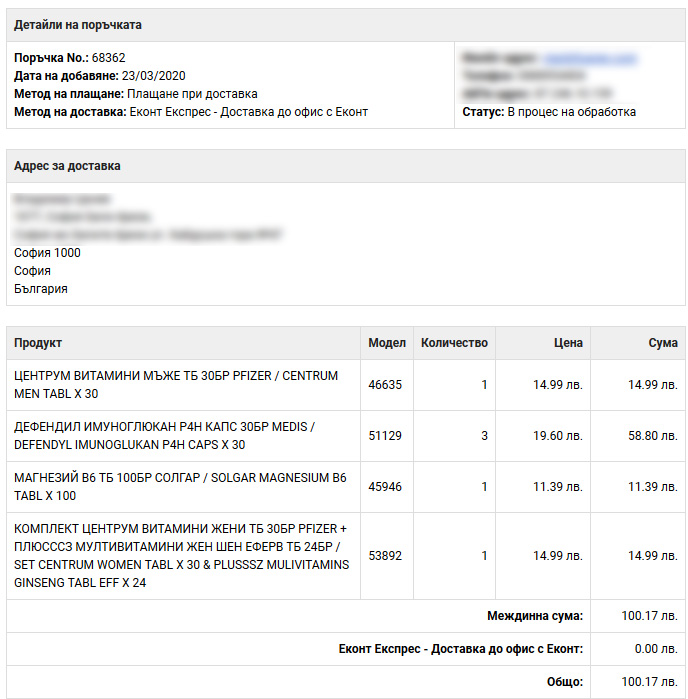This screenshot has width=688, height=699.
Task: Click the "Междинна сума" subtotal label
Action: click(535, 616)
